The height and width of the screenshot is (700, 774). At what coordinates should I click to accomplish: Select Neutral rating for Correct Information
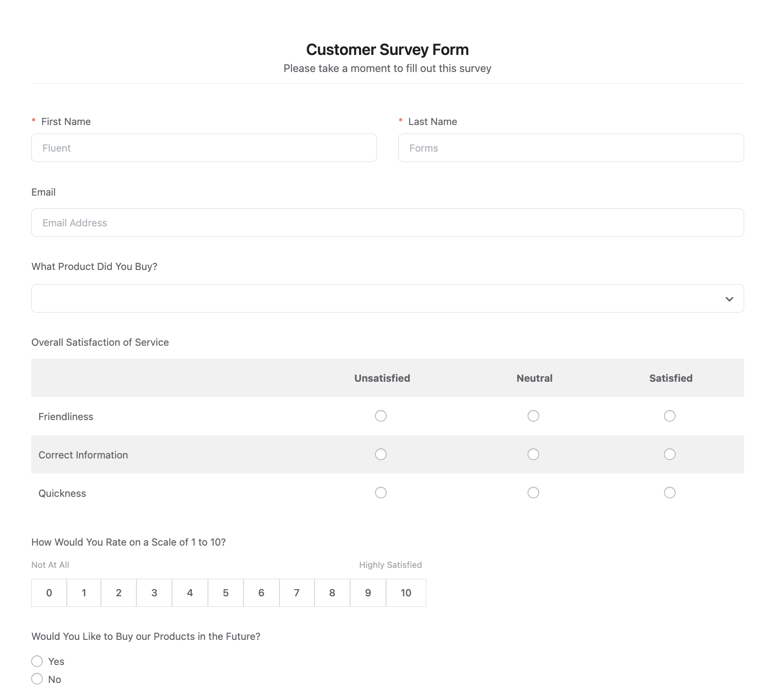533,454
